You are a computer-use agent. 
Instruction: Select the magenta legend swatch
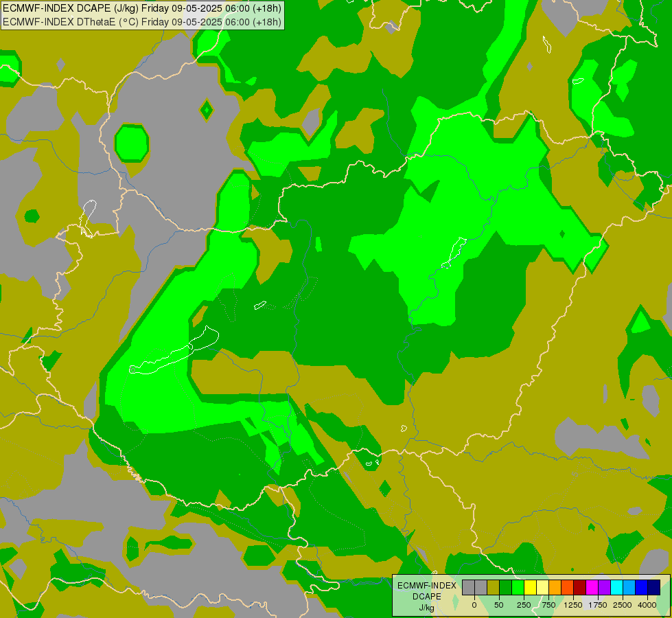tap(592, 587)
